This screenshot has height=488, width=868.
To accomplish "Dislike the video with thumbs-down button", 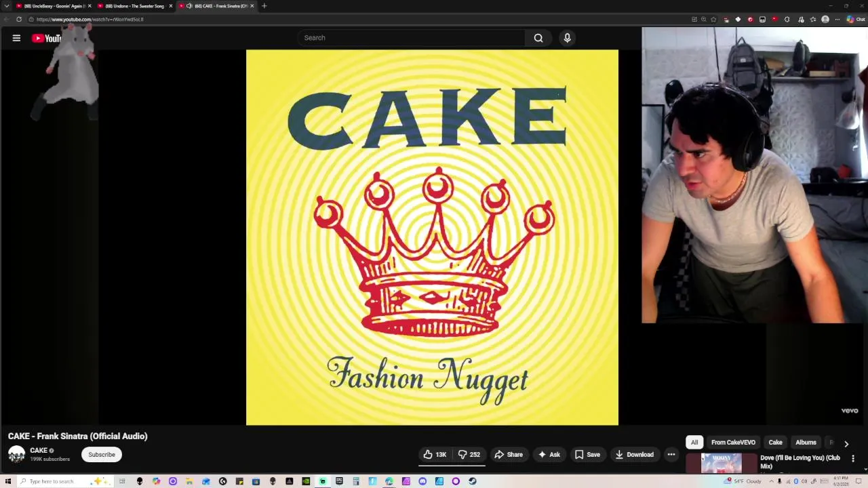I will (x=469, y=454).
